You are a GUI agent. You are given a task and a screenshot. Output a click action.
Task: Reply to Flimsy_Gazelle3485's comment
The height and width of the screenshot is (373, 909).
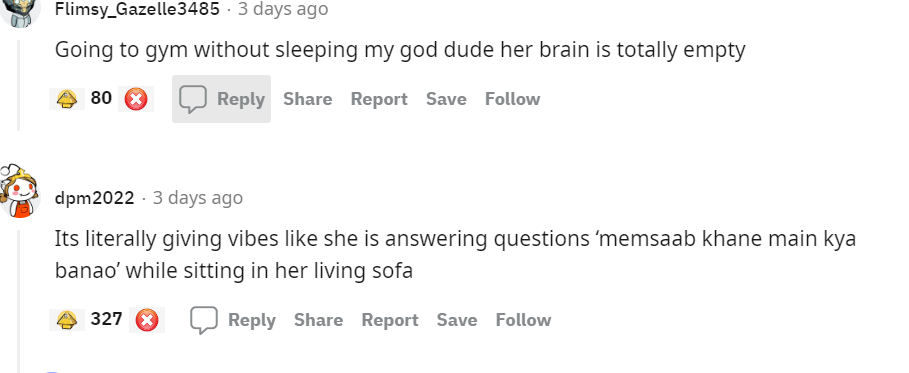tap(221, 99)
